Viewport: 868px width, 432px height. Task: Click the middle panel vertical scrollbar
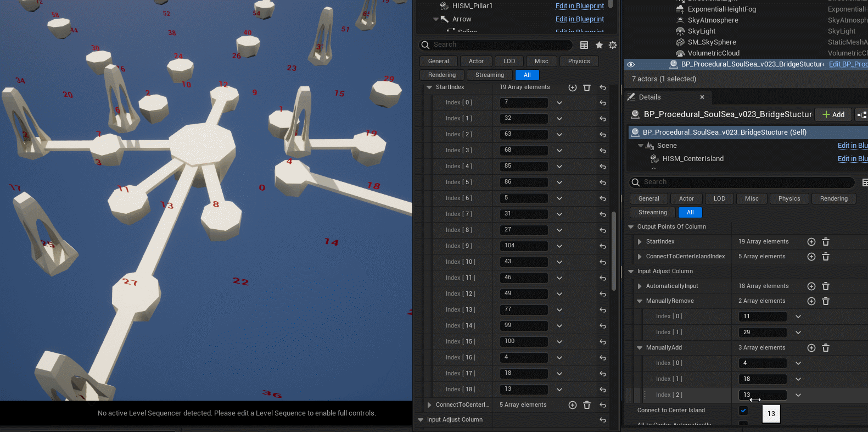point(614,251)
